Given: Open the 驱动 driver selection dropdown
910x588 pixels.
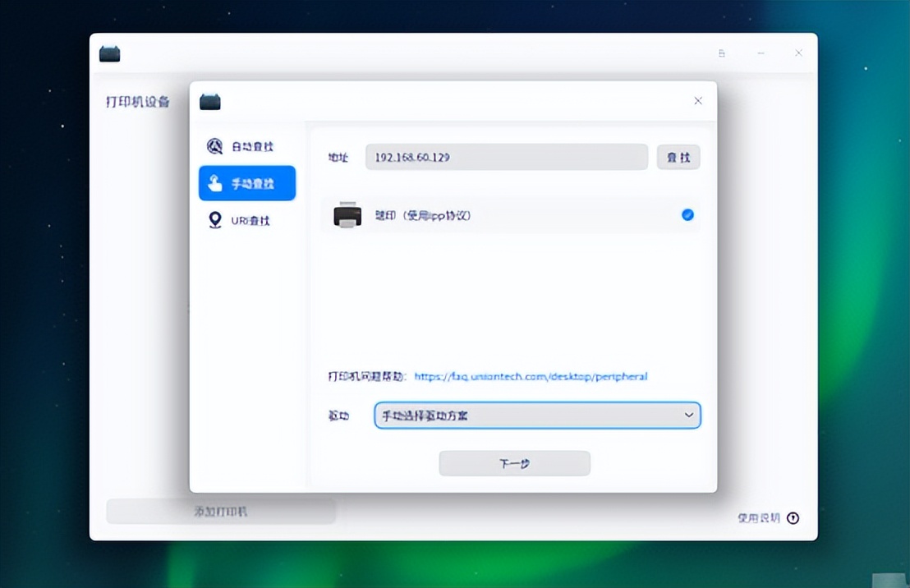Looking at the screenshot, I should (x=537, y=416).
